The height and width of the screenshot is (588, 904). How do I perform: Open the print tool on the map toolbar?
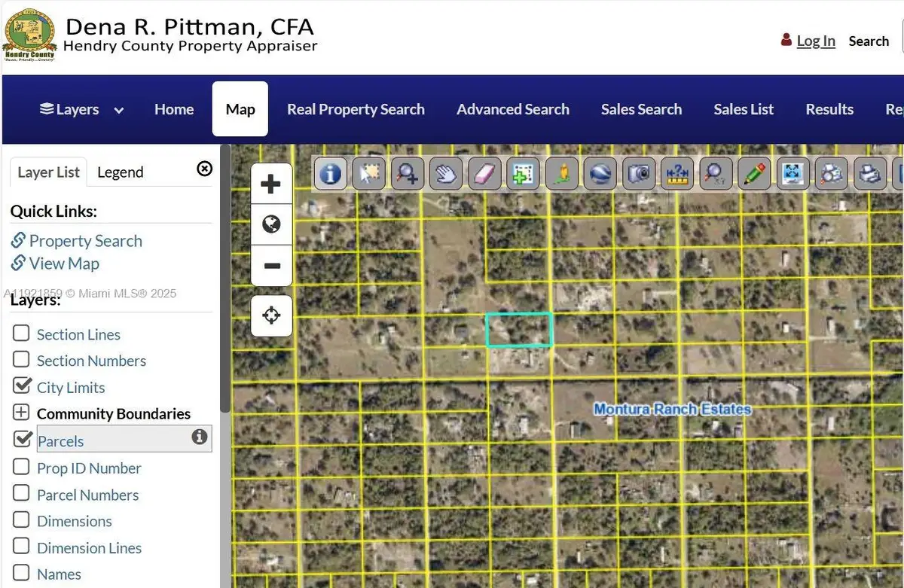pos(869,173)
